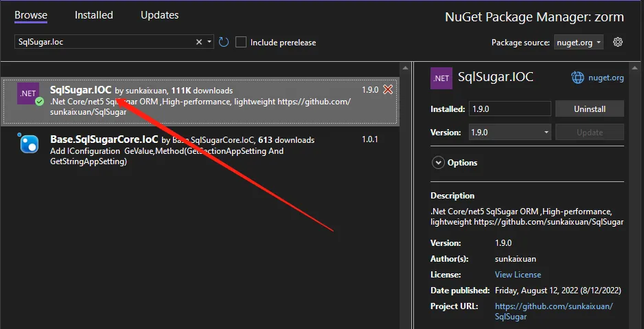
Task: Click the Installed version field 1.9.0
Action: (509, 109)
